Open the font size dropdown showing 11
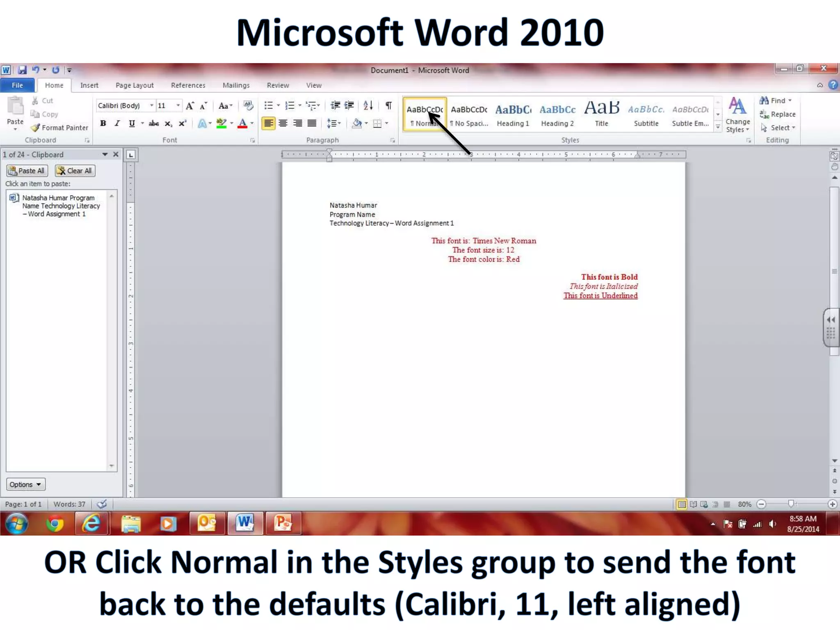 point(178,105)
